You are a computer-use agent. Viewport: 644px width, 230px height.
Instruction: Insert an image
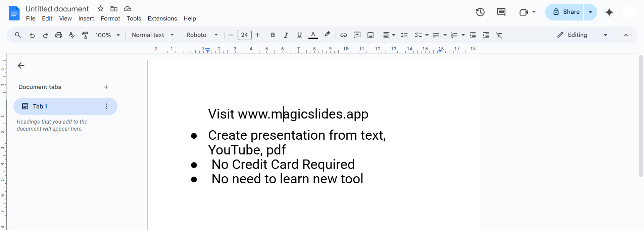[x=370, y=35]
